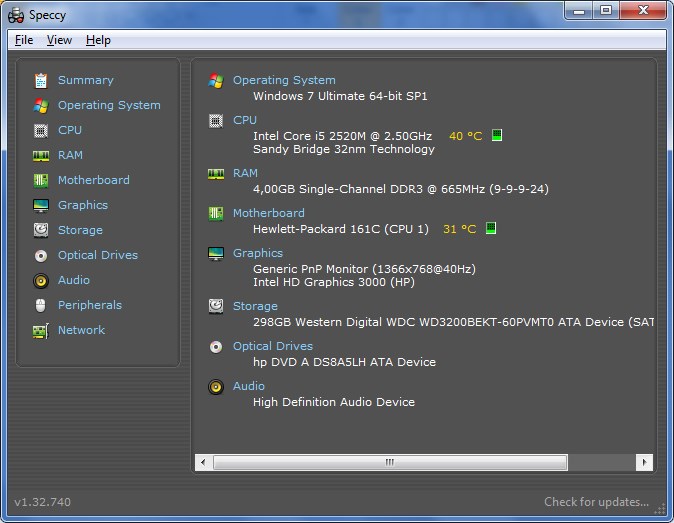Open the File menu
This screenshot has width=674, height=523.
point(24,40)
